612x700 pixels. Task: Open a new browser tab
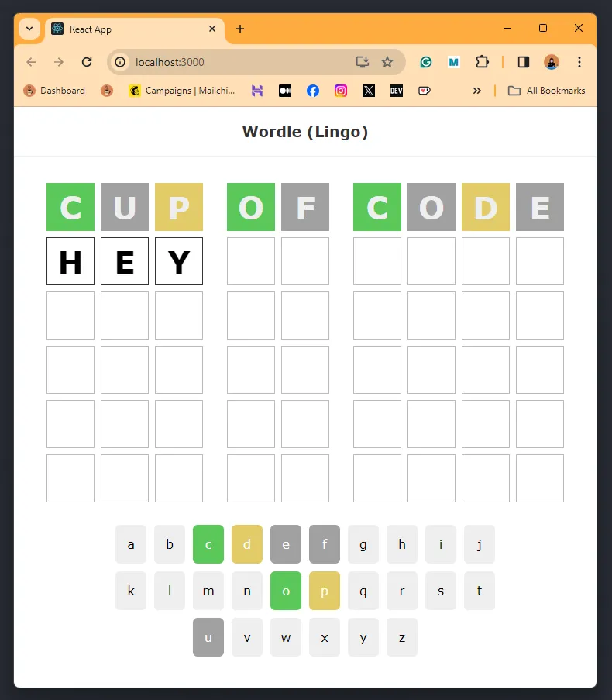(x=240, y=29)
